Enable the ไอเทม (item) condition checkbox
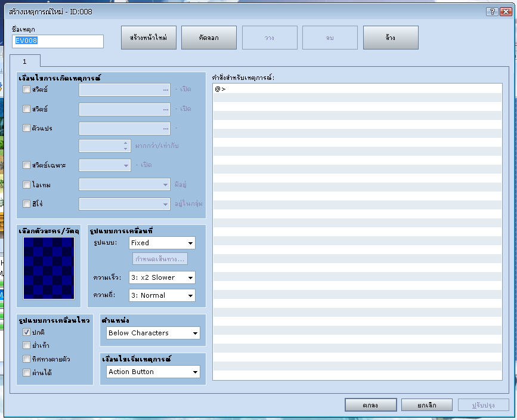The image size is (517, 420). pyautogui.click(x=26, y=185)
